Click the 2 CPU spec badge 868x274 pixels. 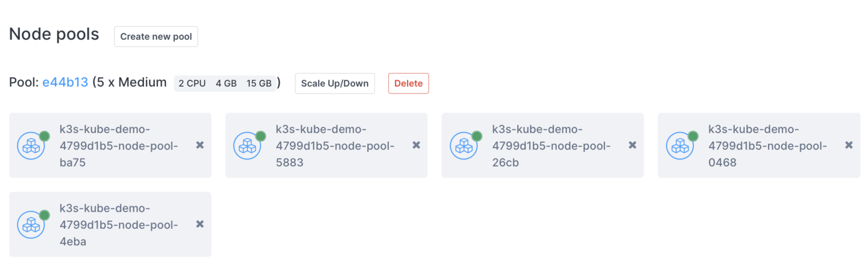pos(192,83)
